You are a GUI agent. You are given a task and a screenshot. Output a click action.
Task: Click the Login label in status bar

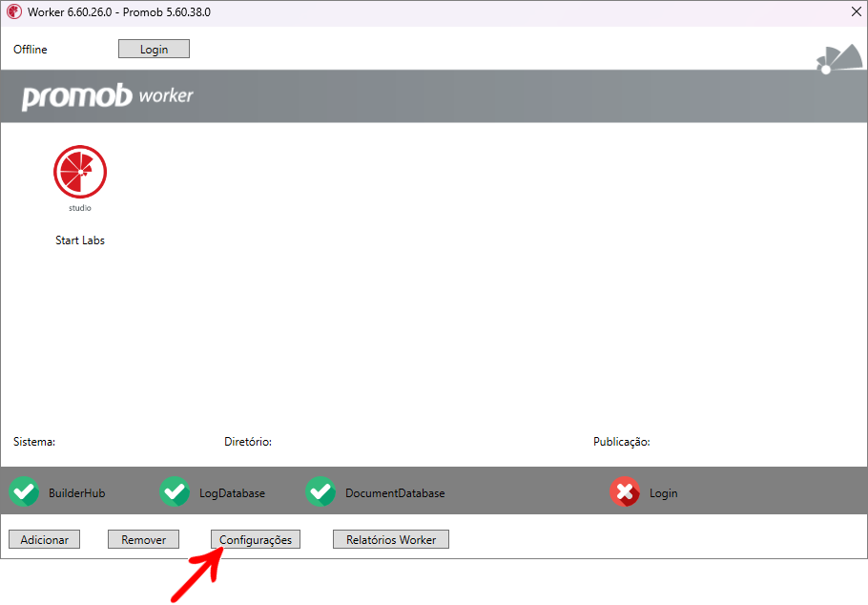coord(664,493)
